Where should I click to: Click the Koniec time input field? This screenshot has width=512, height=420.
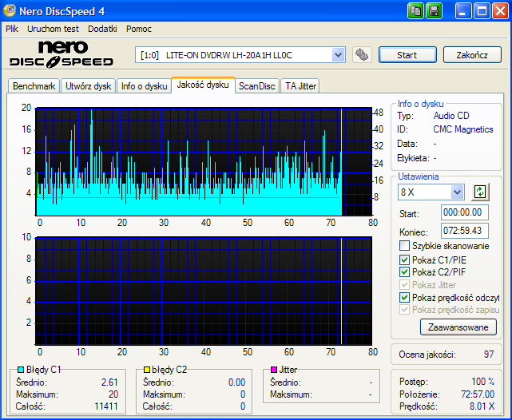click(x=465, y=231)
